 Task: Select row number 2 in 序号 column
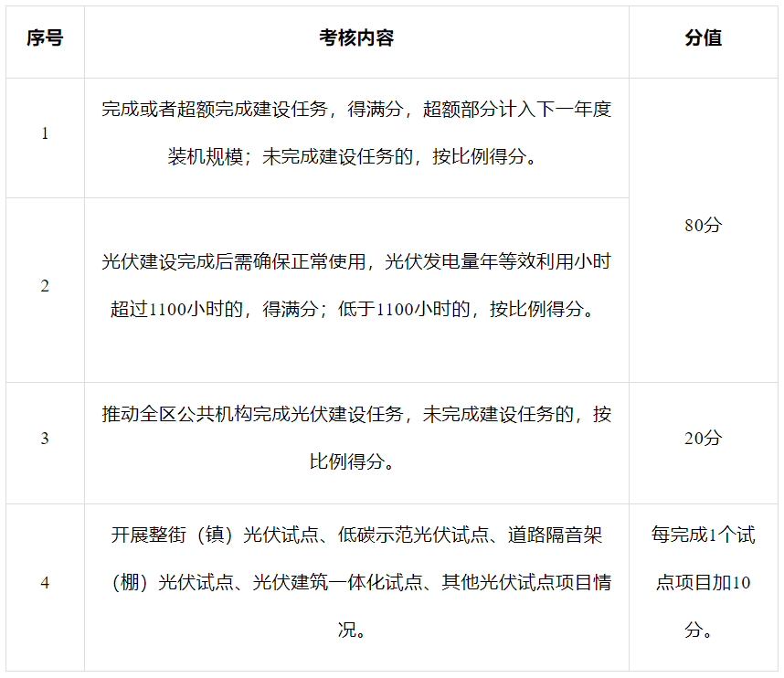pyautogui.click(x=45, y=286)
